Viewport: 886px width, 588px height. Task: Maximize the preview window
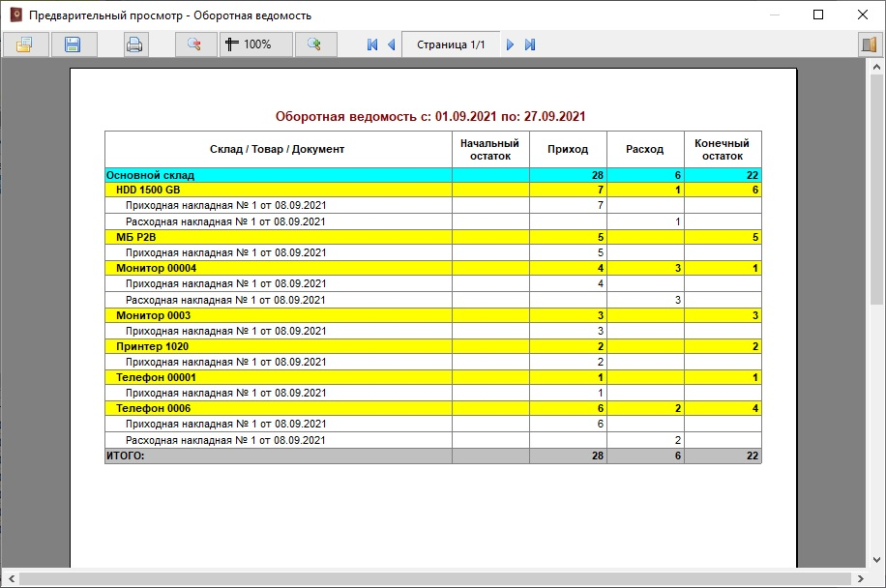pos(818,15)
